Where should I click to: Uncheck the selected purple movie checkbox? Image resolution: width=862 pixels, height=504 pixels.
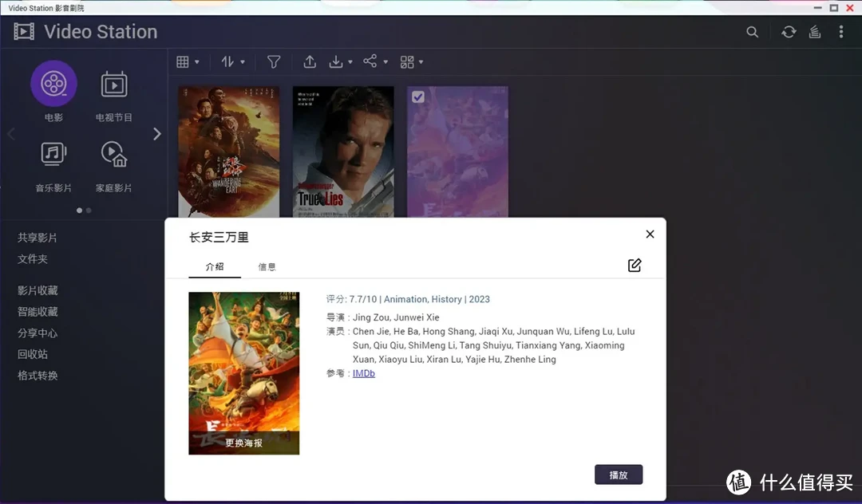coord(417,96)
